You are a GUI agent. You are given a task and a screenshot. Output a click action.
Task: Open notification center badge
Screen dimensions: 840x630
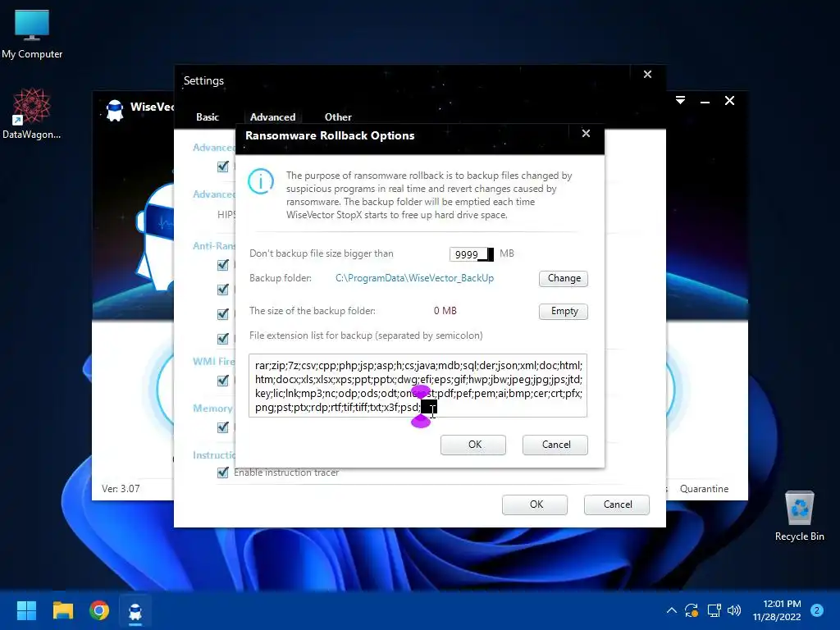(817, 610)
